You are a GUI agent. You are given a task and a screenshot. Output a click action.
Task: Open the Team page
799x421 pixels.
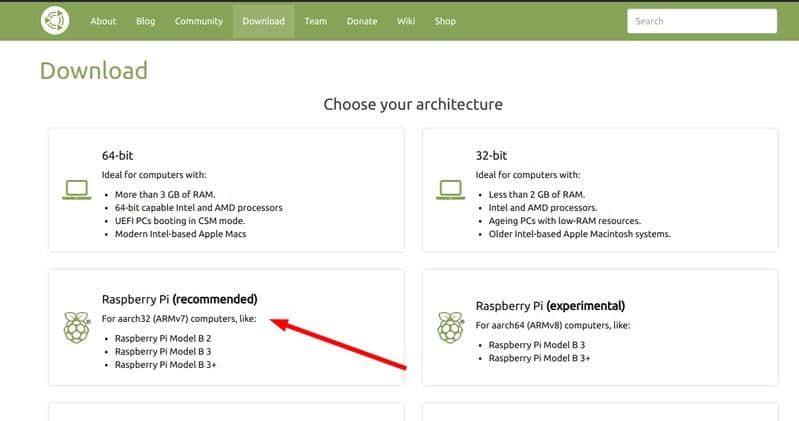coord(315,21)
